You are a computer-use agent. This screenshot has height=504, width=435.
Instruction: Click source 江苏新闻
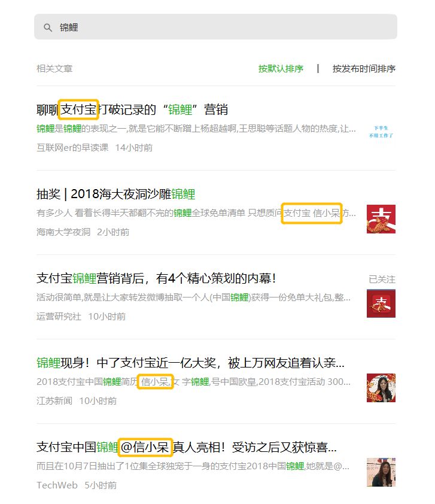click(x=54, y=400)
